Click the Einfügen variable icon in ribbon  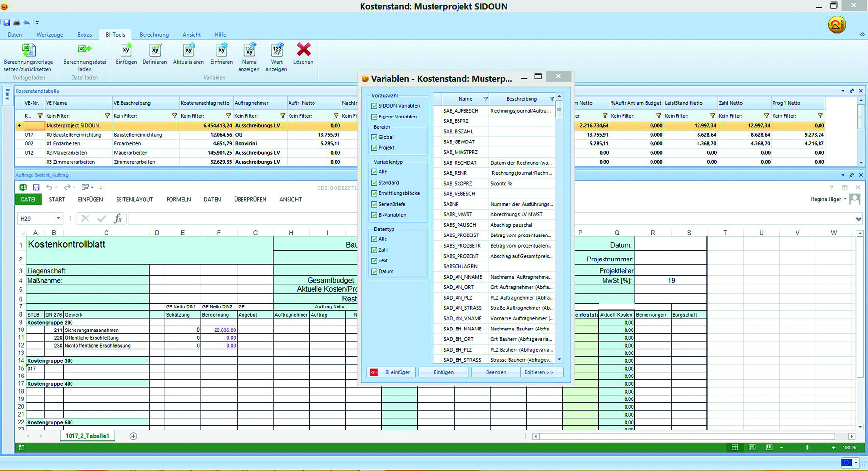[126, 49]
